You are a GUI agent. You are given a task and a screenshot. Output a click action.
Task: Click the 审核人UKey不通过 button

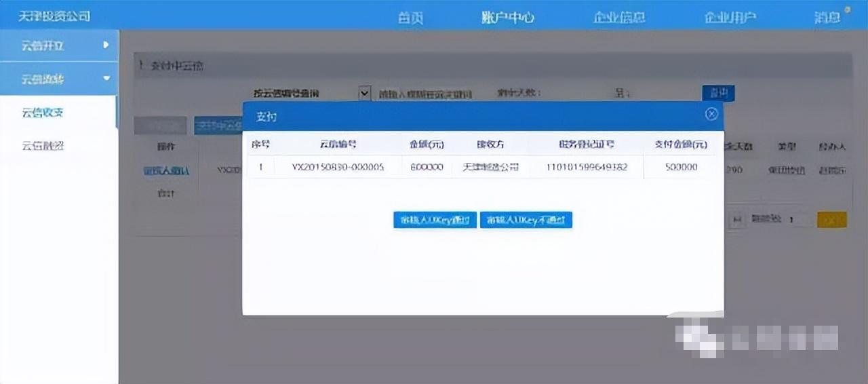pos(526,220)
